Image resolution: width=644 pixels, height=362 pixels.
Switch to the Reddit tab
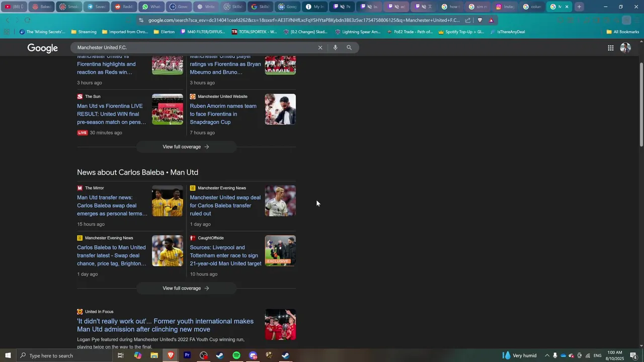(x=123, y=7)
